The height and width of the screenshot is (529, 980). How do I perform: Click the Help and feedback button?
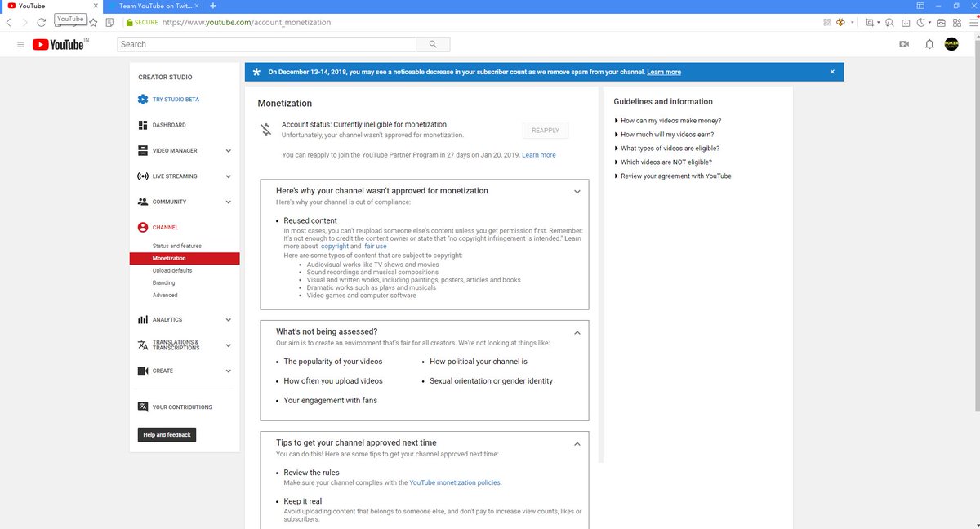coord(167,435)
